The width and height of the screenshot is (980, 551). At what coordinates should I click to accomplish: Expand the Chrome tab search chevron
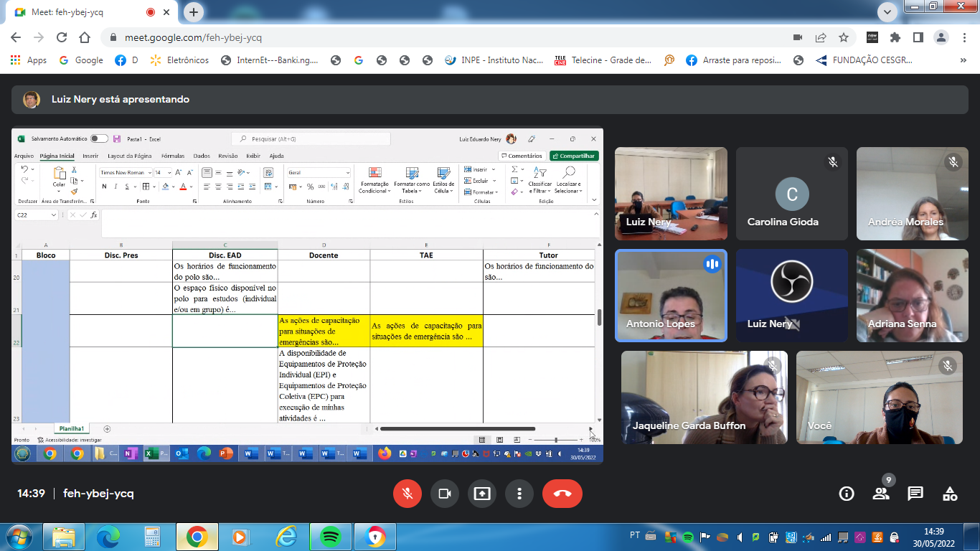pyautogui.click(x=887, y=12)
